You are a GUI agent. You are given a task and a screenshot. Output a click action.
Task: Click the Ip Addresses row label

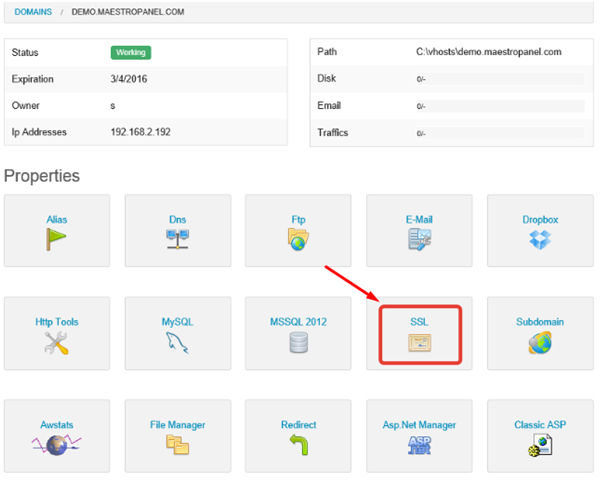pos(39,132)
